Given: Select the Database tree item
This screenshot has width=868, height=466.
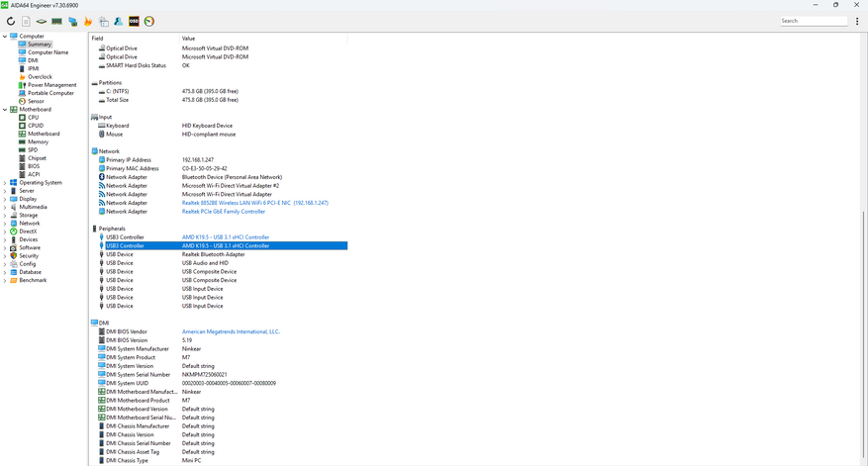Looking at the screenshot, I should point(31,272).
